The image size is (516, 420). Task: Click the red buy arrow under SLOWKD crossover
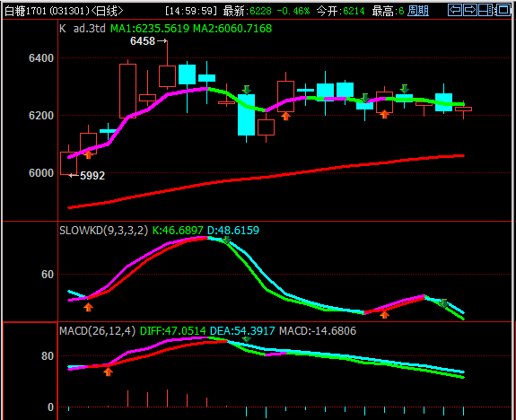(88, 308)
